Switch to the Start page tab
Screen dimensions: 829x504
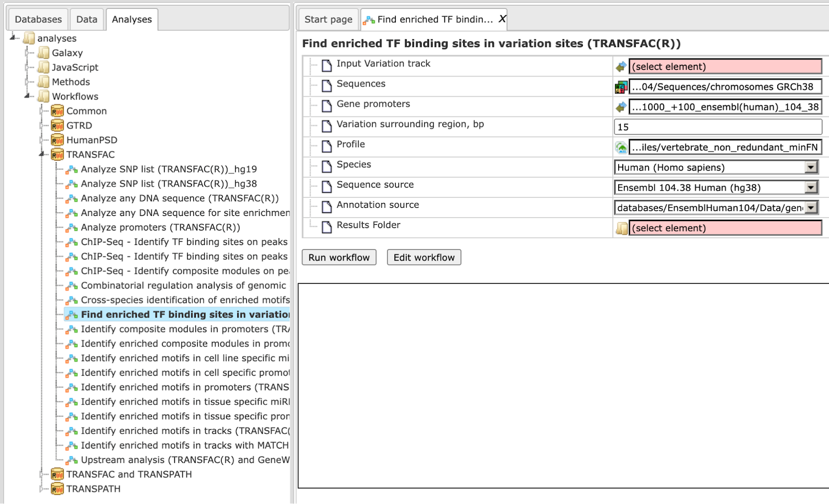(x=328, y=19)
